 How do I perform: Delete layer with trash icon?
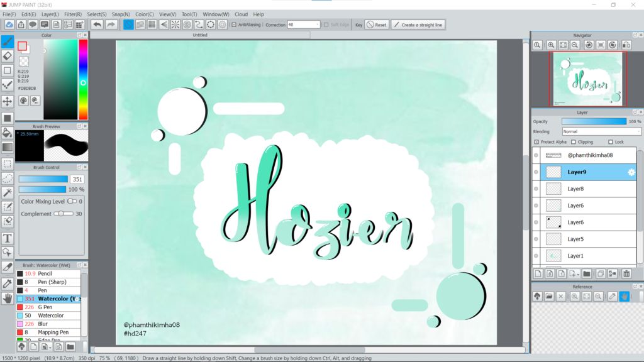click(626, 274)
